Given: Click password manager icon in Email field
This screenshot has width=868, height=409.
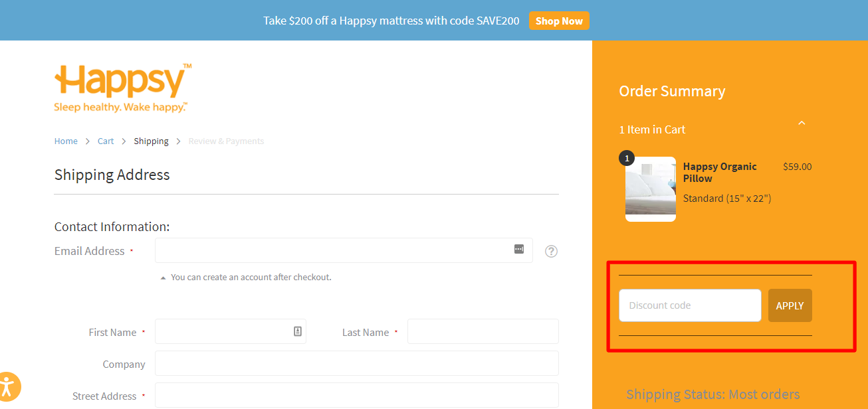Looking at the screenshot, I should [519, 249].
